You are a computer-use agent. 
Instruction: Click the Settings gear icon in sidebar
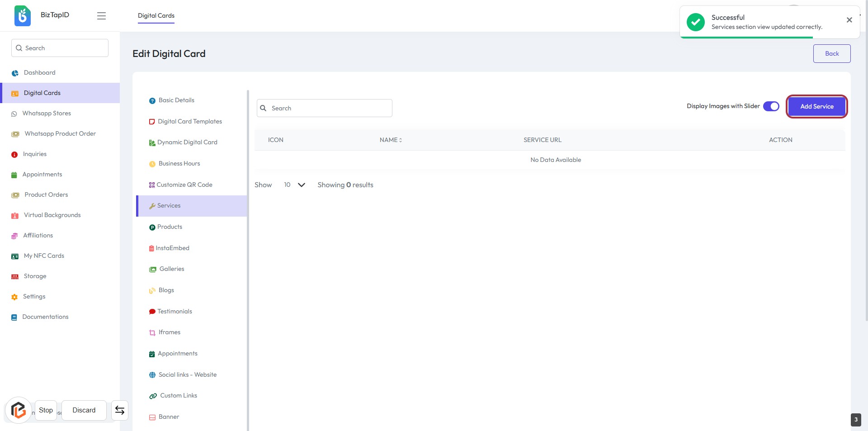click(x=14, y=297)
